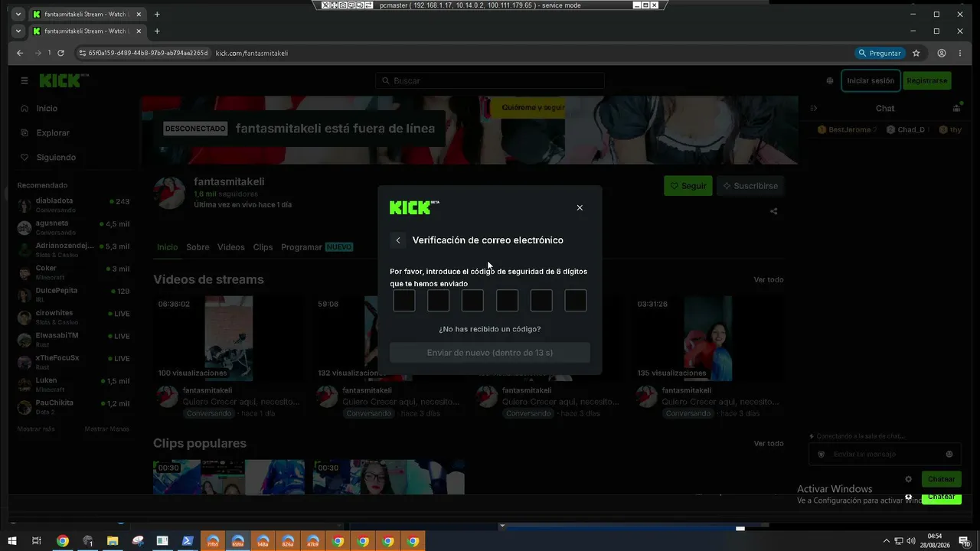Open a new tab in the back window
Image resolution: width=980 pixels, height=551 pixels.
coord(157,14)
